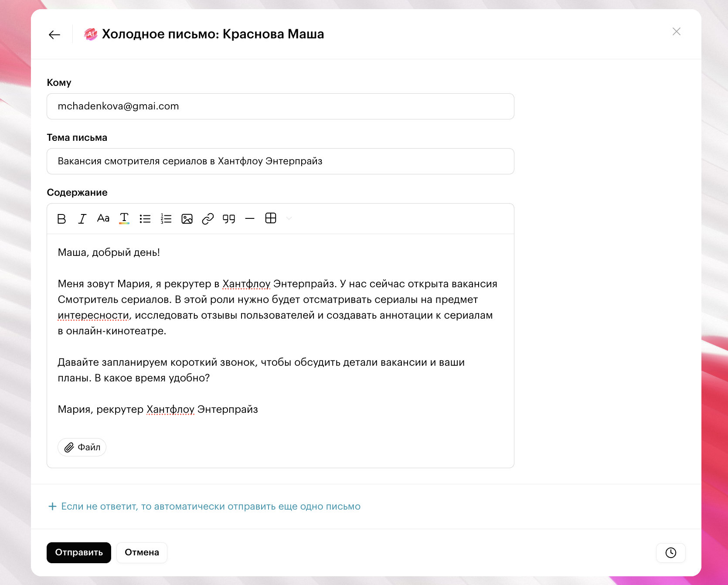This screenshot has width=728, height=585.
Task: Insert a table into the content
Action: (x=271, y=218)
